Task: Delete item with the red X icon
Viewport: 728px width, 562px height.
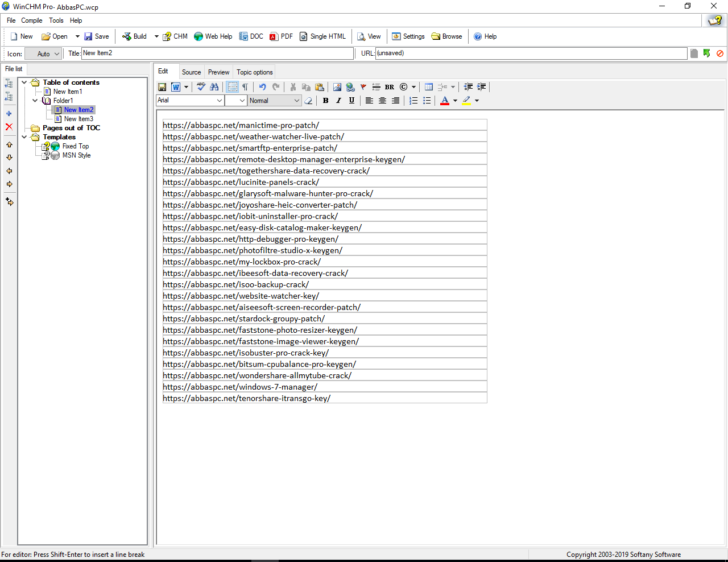Action: pos(9,127)
